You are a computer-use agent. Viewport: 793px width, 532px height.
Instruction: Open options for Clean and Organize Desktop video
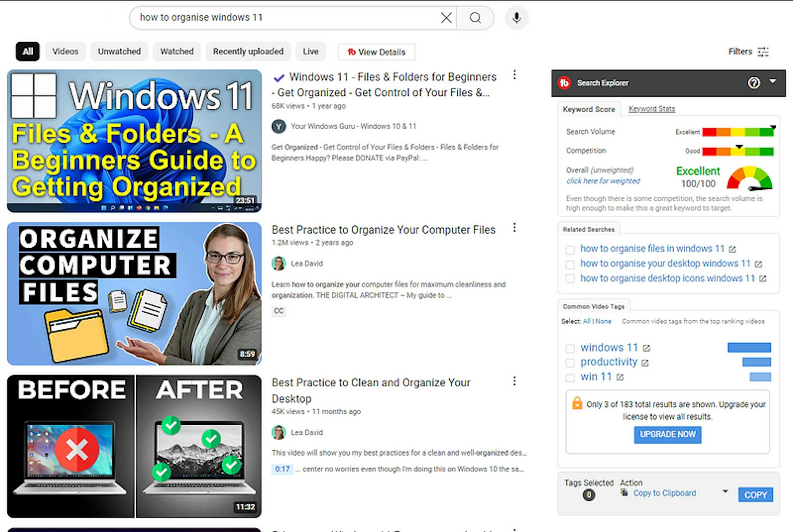[x=514, y=381]
